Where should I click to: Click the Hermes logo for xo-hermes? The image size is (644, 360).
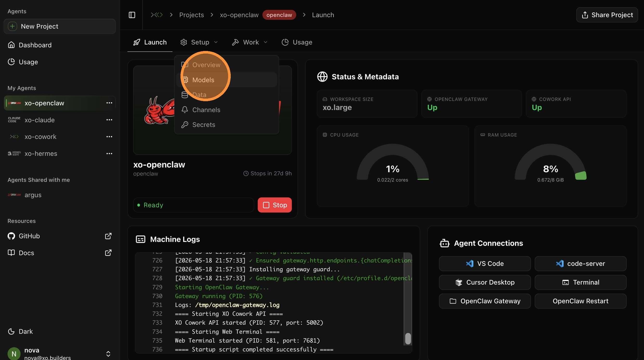14,153
